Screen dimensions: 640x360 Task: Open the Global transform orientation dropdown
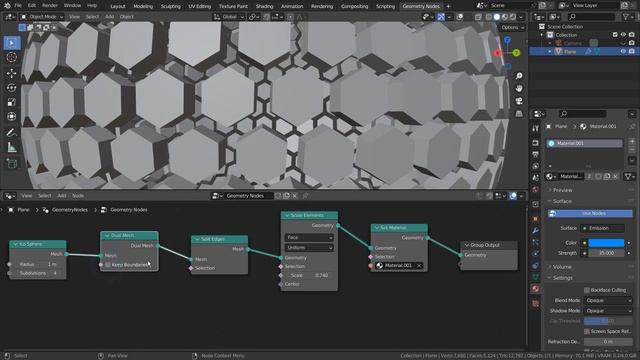[x=229, y=17]
